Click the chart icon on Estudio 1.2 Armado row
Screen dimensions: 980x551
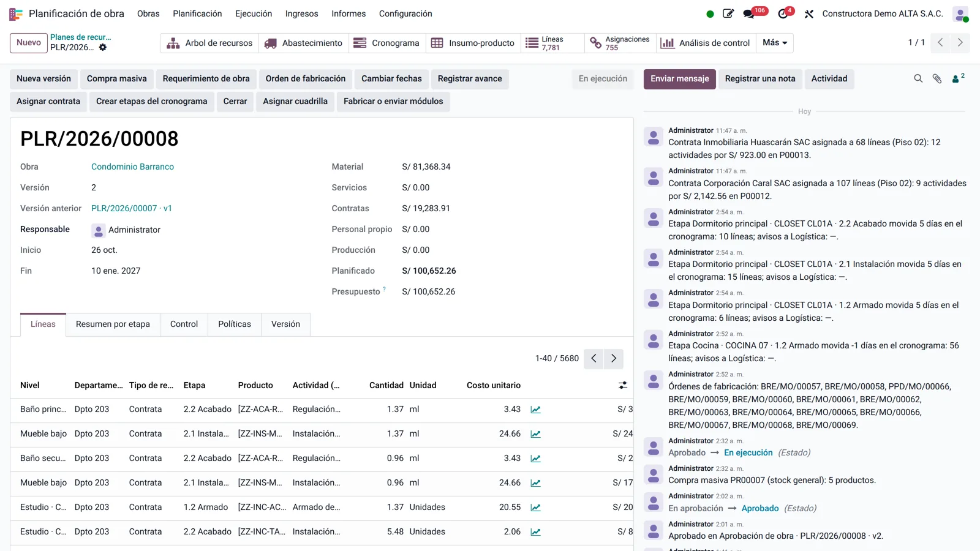535,508
